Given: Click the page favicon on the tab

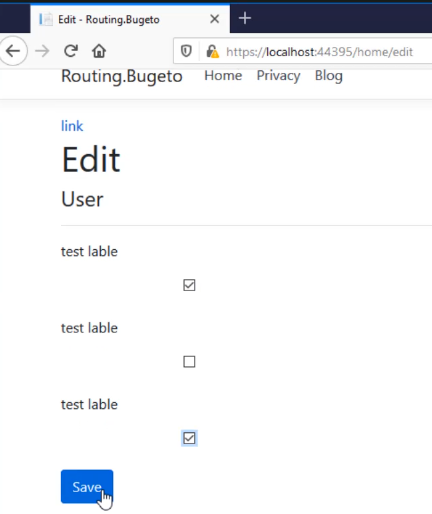Looking at the screenshot, I should tap(46, 19).
